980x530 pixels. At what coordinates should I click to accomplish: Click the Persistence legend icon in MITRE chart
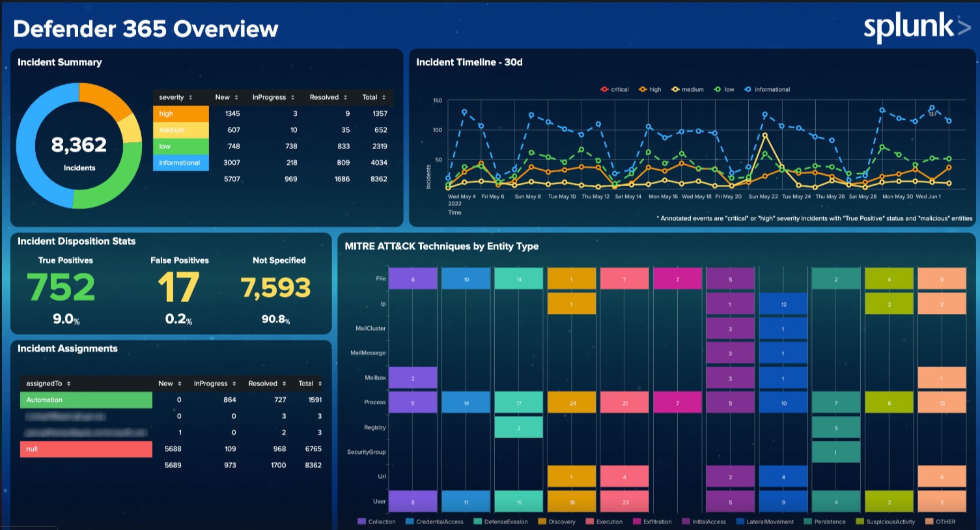(x=808, y=522)
